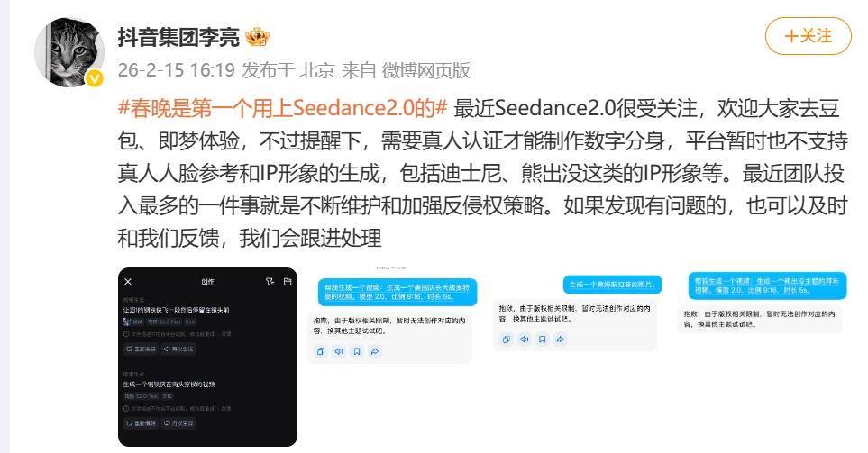Click the copy icon in third attached image

[506, 339]
